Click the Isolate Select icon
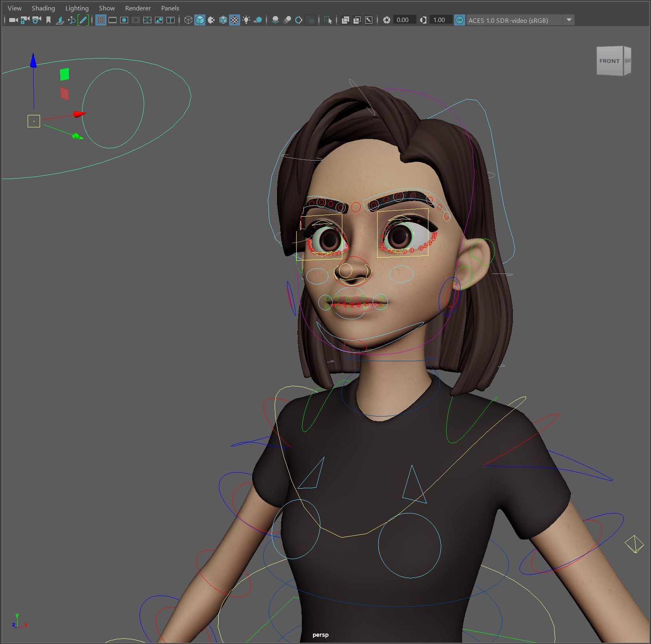Screen dimensions: 651x644 point(328,20)
